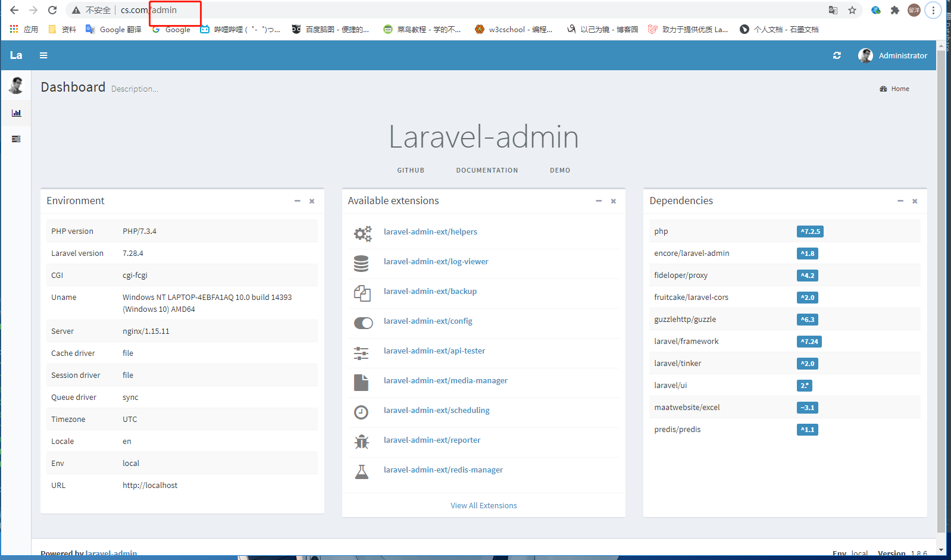Open laravel-admin-ext/log-viewer link
This screenshot has height=560, width=951.
[x=436, y=261]
